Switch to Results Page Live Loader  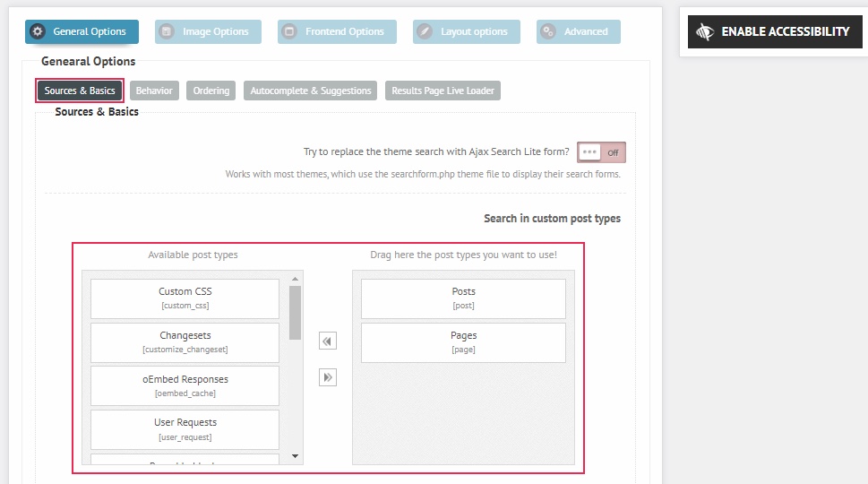click(x=443, y=91)
